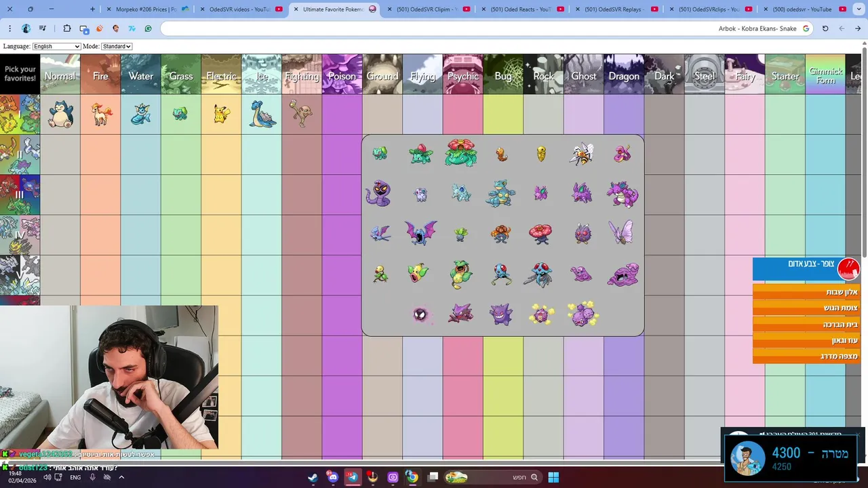Choose Vileplume from the popup

pyautogui.click(x=540, y=233)
